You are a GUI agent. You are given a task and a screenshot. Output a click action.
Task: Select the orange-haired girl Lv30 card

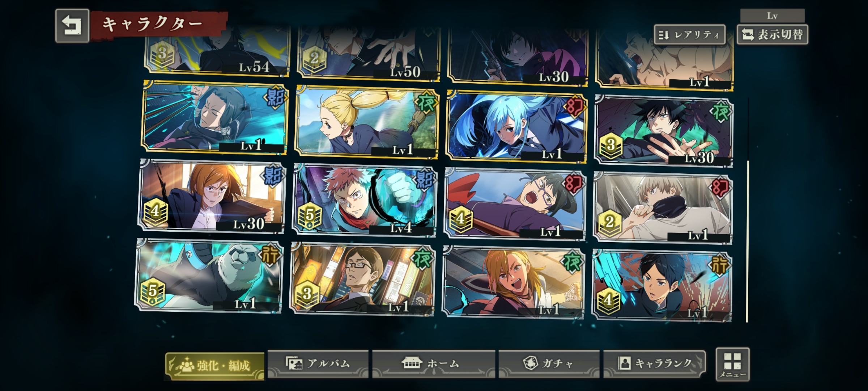(x=212, y=196)
